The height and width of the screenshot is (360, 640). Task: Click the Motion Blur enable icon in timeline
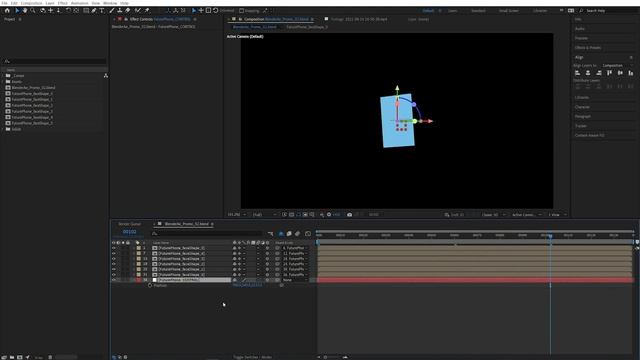pos(297,233)
